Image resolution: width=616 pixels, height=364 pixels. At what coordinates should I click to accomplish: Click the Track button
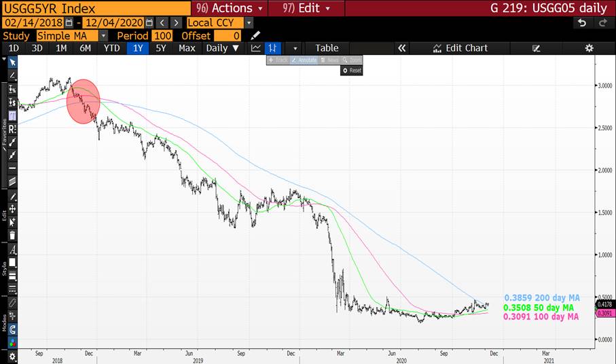278,60
